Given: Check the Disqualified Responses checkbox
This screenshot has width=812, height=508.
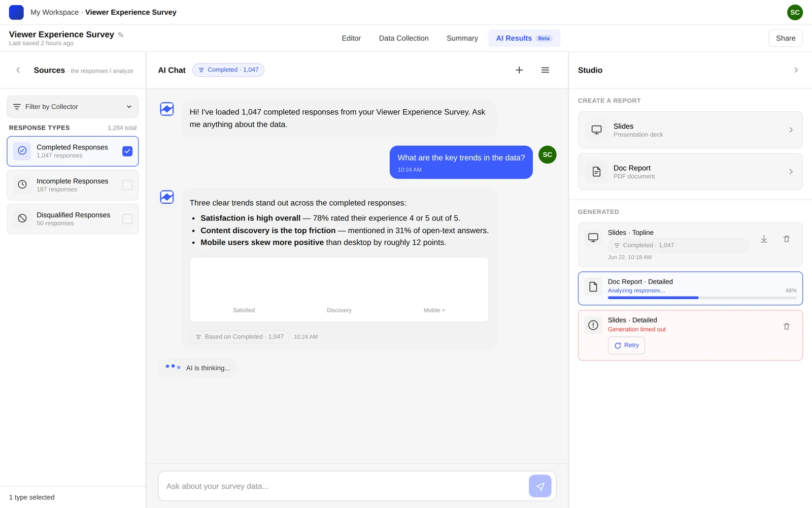Looking at the screenshot, I should 127,219.
